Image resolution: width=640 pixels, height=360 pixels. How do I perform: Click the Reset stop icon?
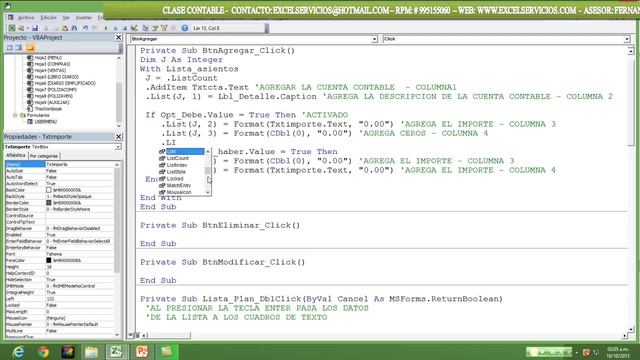125,28
